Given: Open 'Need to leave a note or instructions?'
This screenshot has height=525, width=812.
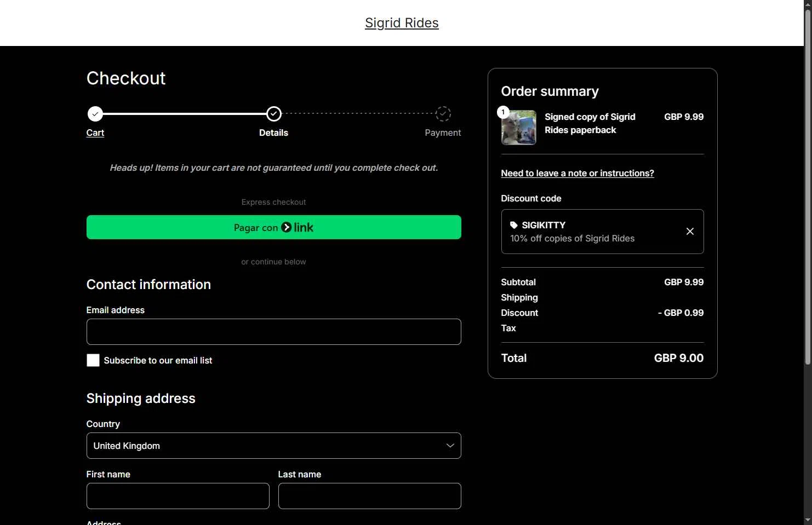Looking at the screenshot, I should click(x=577, y=173).
